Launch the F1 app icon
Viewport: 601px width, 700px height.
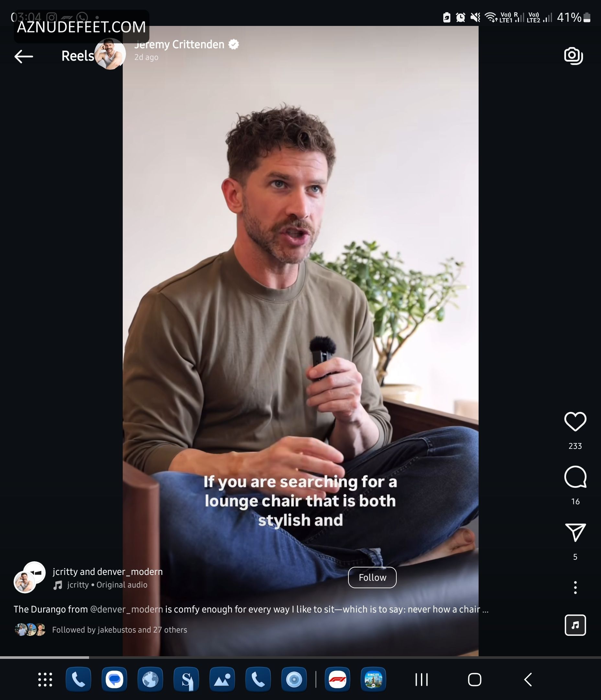click(x=337, y=679)
